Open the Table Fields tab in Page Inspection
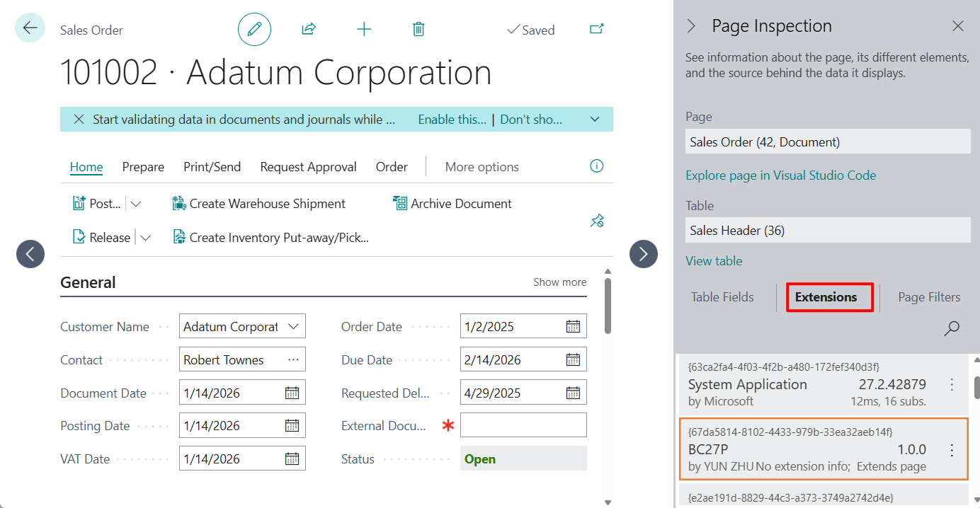980x508 pixels. 722,297
